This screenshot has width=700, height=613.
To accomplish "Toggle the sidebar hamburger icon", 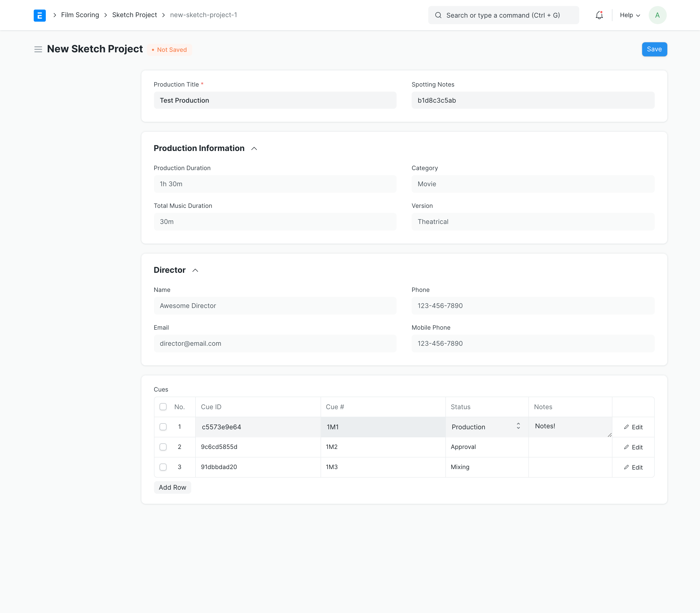I will 38,50.
